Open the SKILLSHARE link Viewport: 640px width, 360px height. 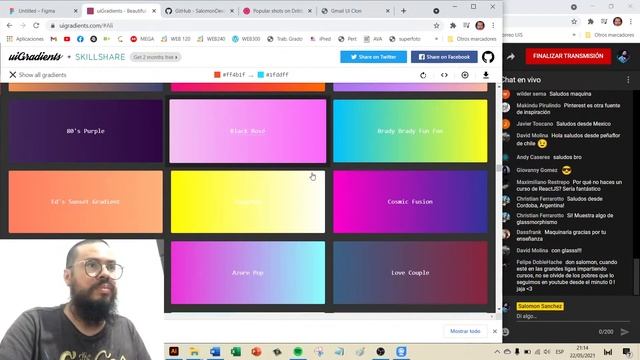point(100,57)
